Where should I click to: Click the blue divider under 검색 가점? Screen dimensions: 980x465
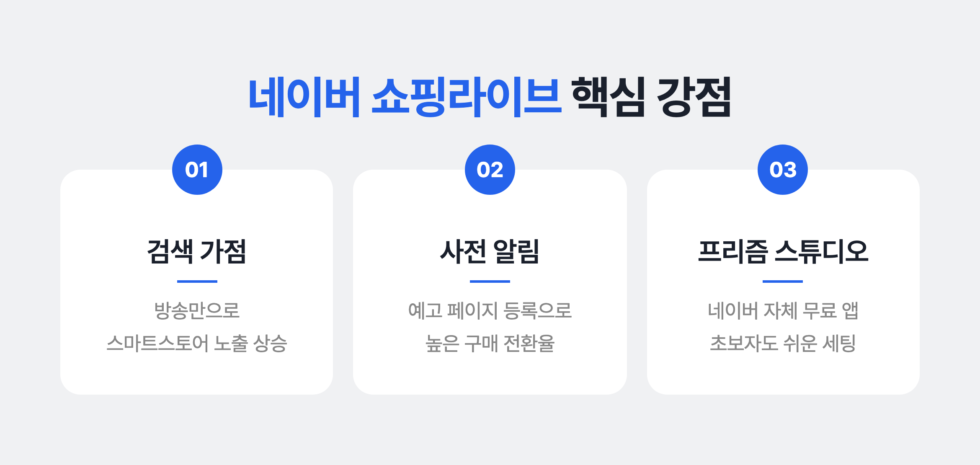pos(197,282)
